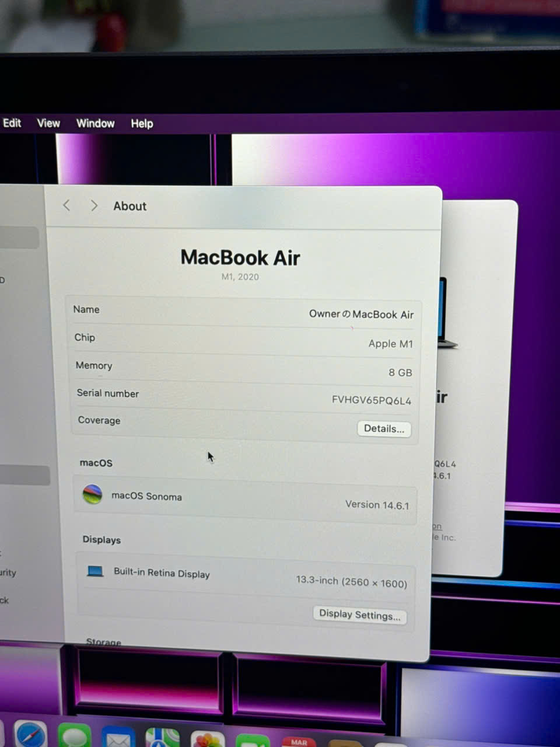Open the Help menu

142,124
